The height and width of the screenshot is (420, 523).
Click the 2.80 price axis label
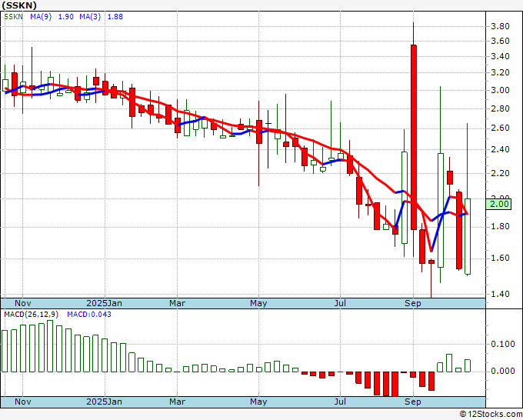click(500, 108)
